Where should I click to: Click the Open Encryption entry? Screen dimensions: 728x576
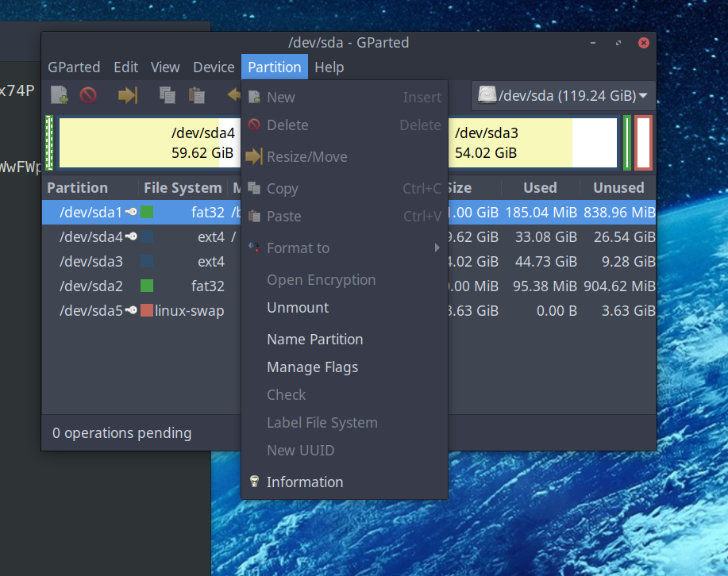pyautogui.click(x=345, y=280)
